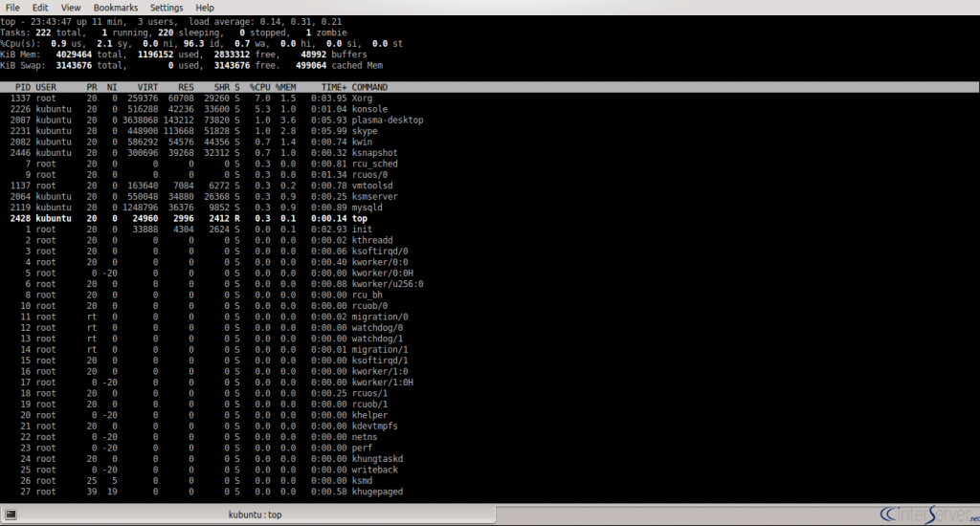The height and width of the screenshot is (526, 980).
Task: Click the init process name
Action: click(362, 230)
